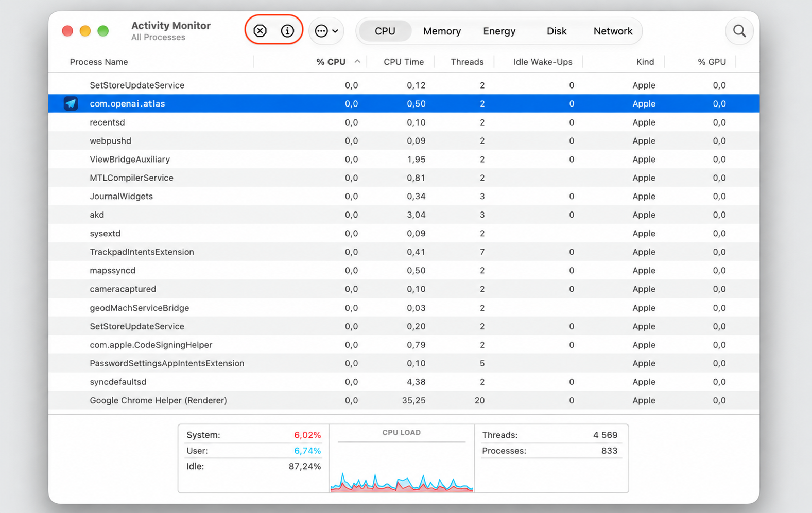Click the Activity Monitor window title
This screenshot has height=513, width=812.
(x=171, y=25)
